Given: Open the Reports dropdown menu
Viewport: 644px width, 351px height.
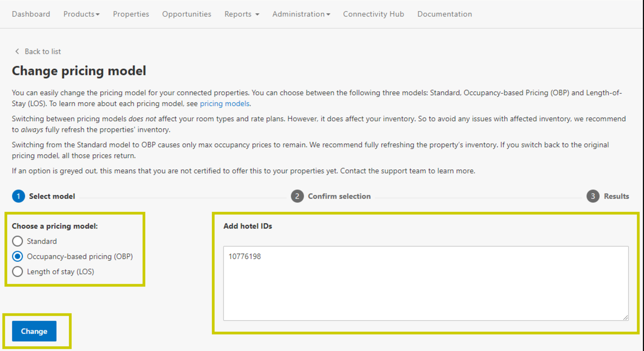Looking at the screenshot, I should pos(241,14).
